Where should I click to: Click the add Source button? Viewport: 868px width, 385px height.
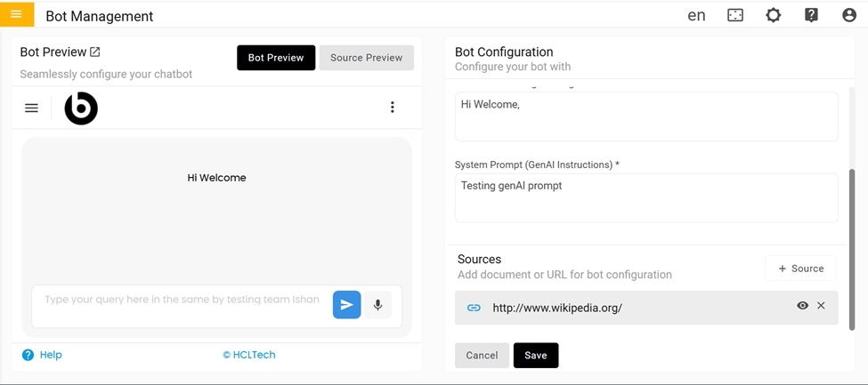(x=800, y=269)
